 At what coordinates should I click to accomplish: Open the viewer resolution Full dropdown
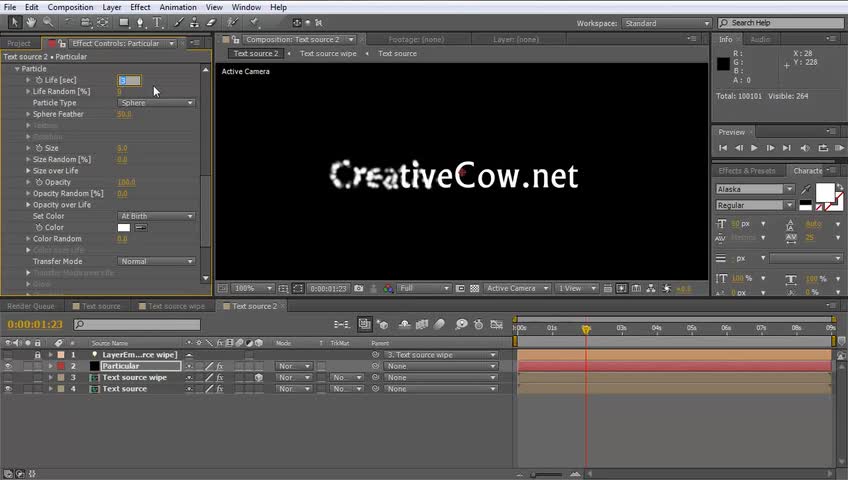pyautogui.click(x=424, y=289)
